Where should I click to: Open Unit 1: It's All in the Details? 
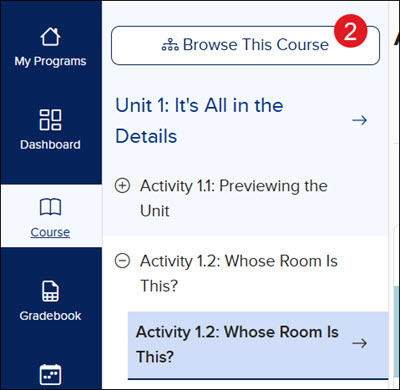tap(199, 121)
